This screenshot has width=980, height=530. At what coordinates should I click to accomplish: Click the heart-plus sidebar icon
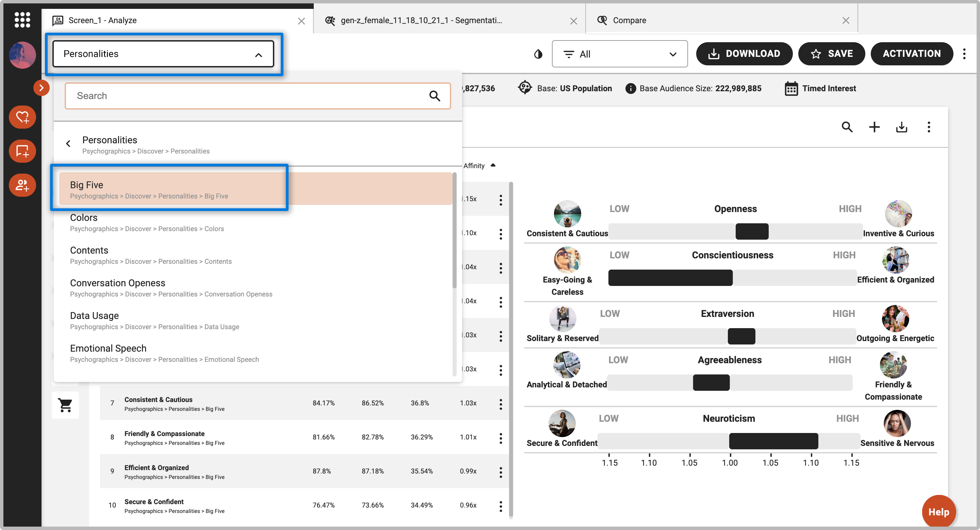point(22,117)
